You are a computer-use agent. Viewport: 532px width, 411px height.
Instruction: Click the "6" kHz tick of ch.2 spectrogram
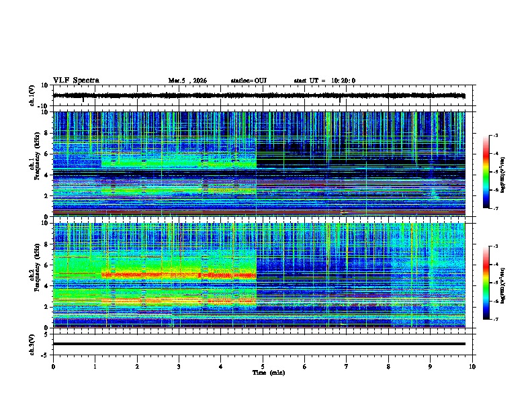click(46, 265)
